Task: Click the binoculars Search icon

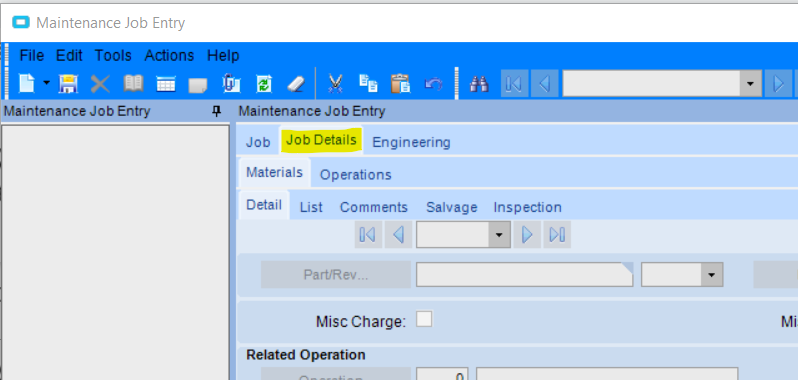Action: (479, 83)
